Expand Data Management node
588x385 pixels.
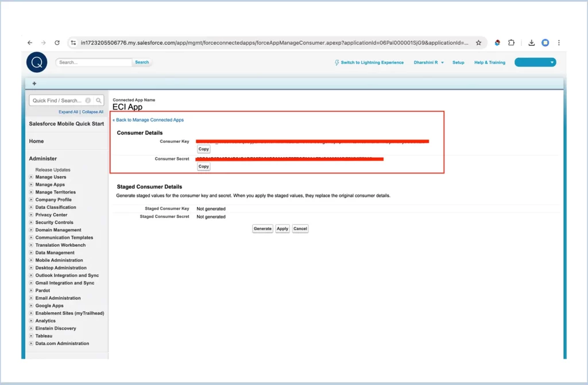[31, 252]
